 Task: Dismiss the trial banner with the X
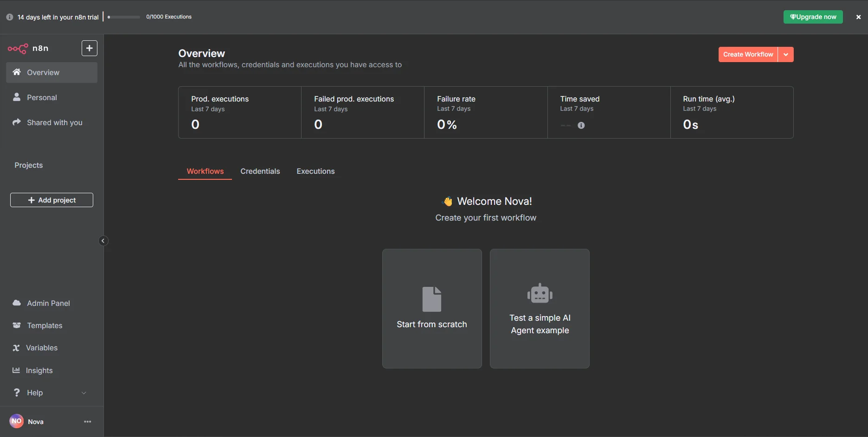pos(858,17)
